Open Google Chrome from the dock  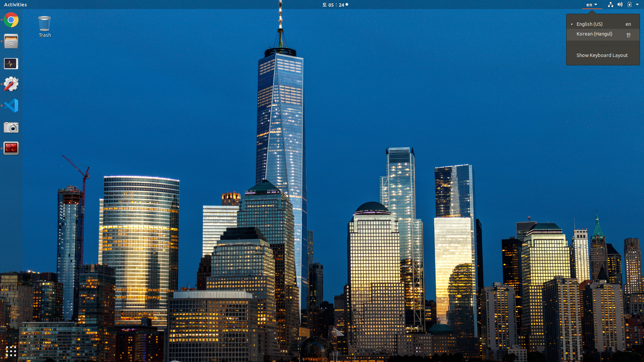(11, 20)
